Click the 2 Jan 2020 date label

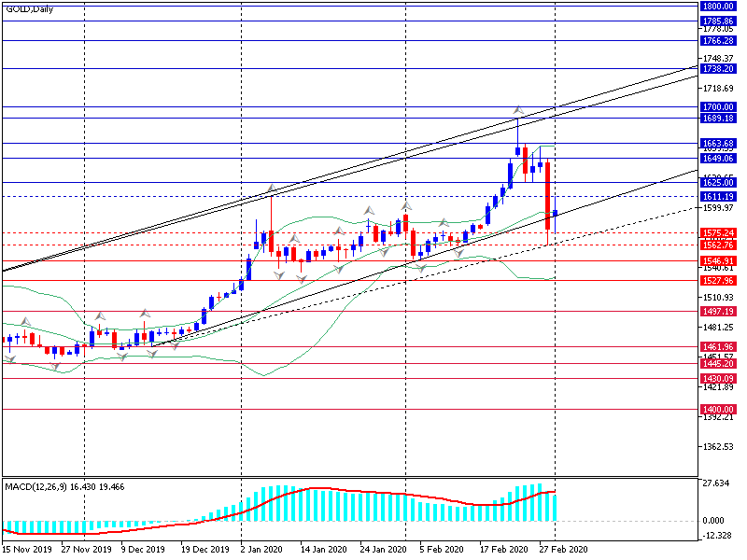tap(264, 551)
